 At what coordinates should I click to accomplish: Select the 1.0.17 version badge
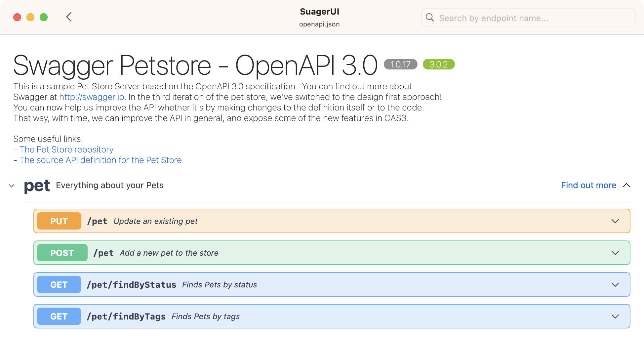click(x=400, y=64)
